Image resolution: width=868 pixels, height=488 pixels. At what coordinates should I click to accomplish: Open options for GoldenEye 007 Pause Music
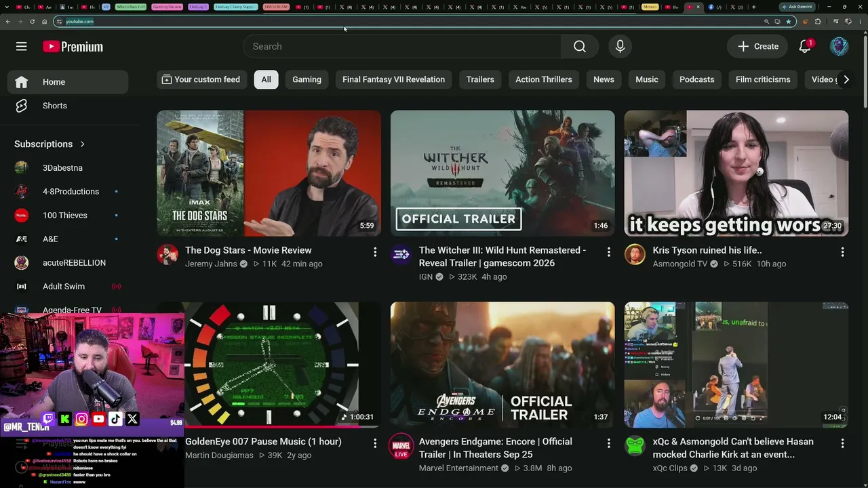point(375,443)
